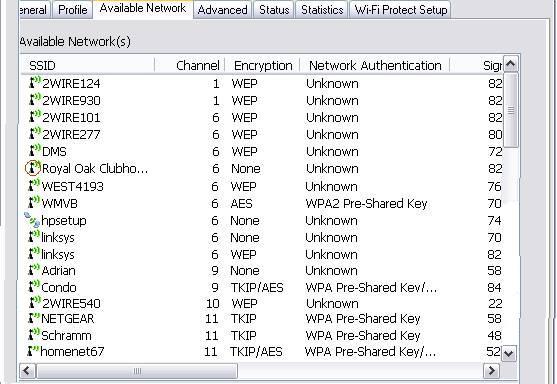
Task: Click the icon of the unencrypted linksys network
Action: 34,237
